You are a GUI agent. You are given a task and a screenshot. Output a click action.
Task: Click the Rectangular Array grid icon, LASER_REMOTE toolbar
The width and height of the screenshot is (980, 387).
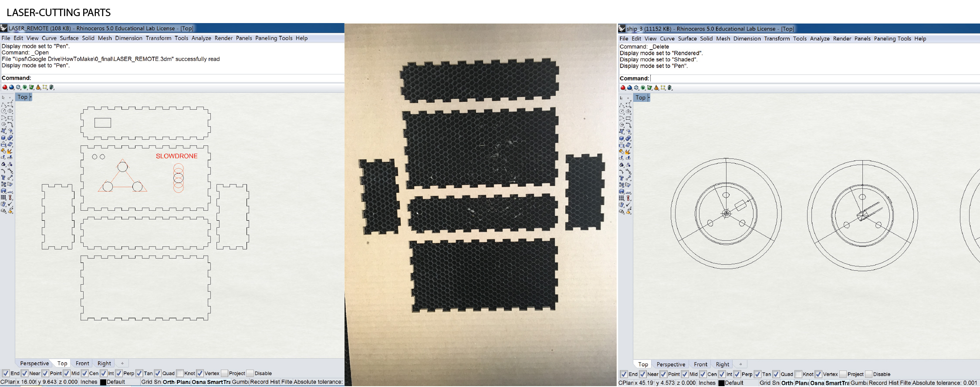tap(3, 197)
